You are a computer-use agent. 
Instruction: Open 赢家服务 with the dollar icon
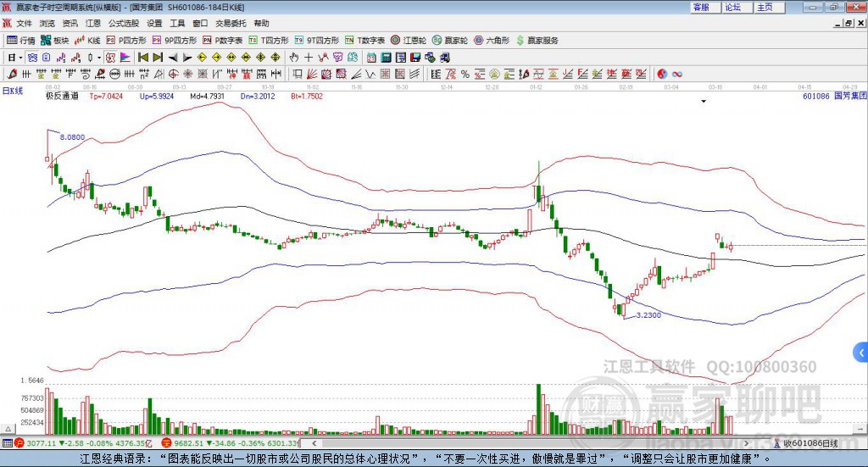(x=537, y=41)
